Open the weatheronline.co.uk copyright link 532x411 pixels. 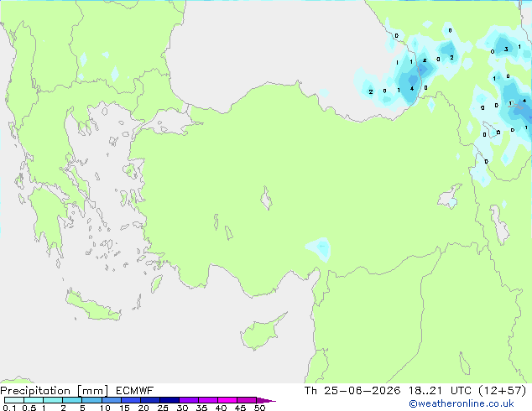tap(461, 403)
